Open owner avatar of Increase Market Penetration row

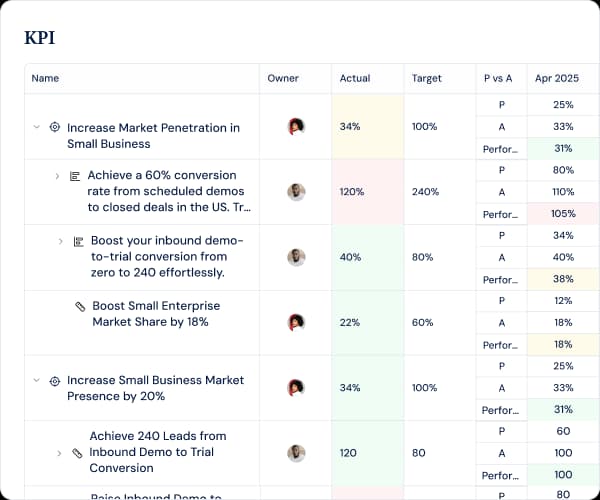pos(296,127)
